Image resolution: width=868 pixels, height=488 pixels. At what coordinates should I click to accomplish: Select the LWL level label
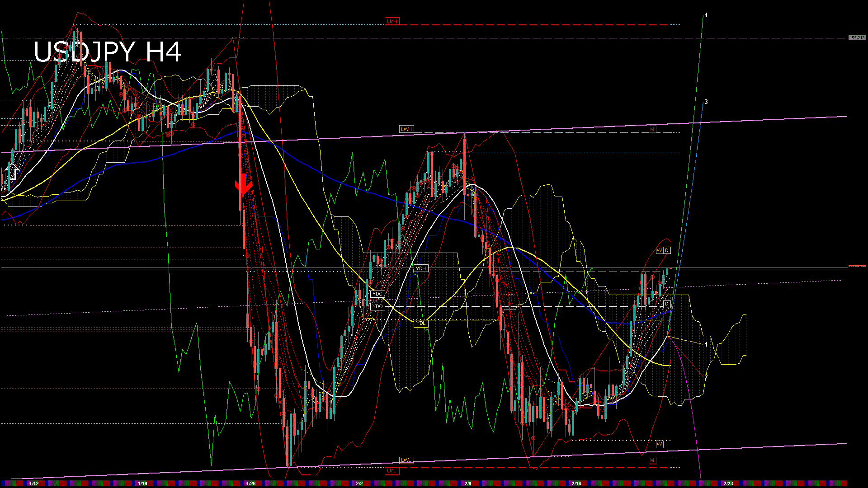tap(406, 460)
